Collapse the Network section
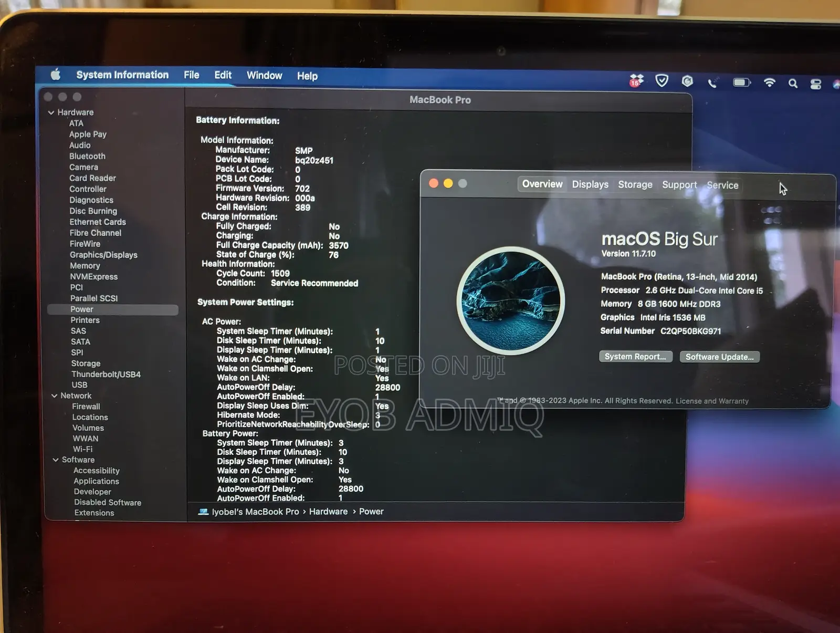This screenshot has height=633, width=840. point(54,396)
